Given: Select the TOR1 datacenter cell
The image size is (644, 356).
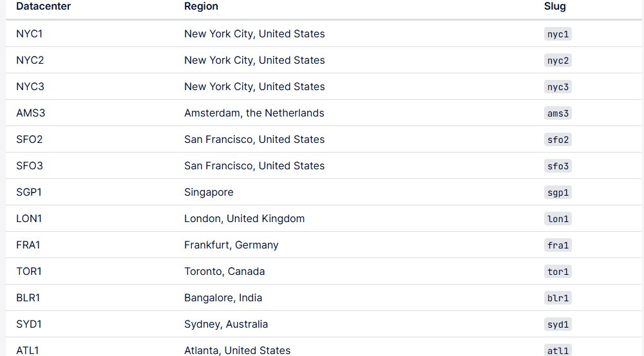Looking at the screenshot, I should click(29, 272).
